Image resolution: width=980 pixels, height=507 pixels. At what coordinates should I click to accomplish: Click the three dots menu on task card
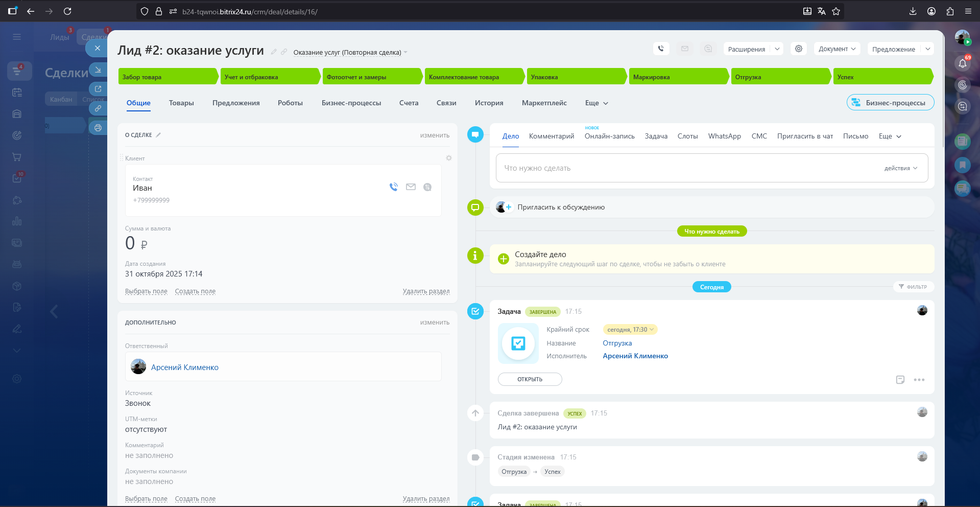[919, 380]
